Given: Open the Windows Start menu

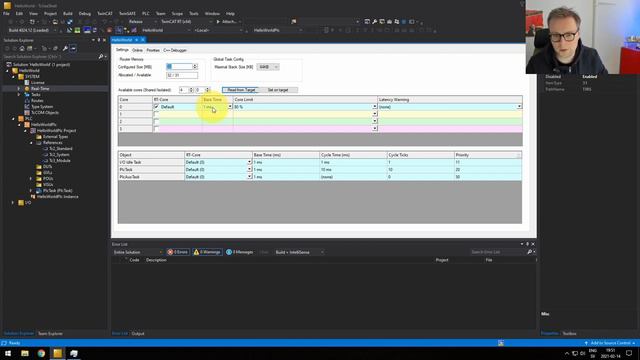Looking at the screenshot, I should click(8, 353).
